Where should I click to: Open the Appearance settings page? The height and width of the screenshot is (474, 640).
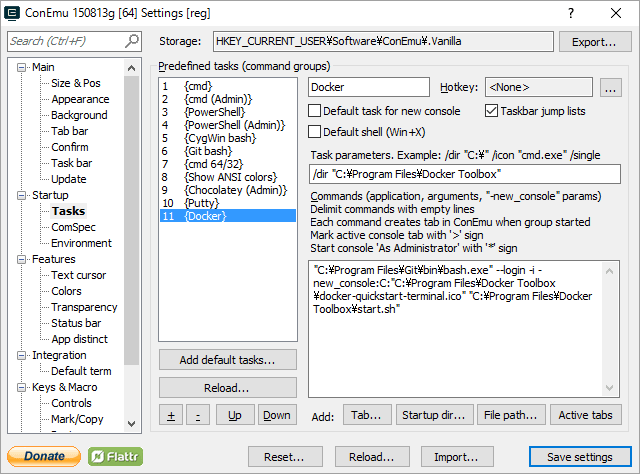[x=80, y=99]
